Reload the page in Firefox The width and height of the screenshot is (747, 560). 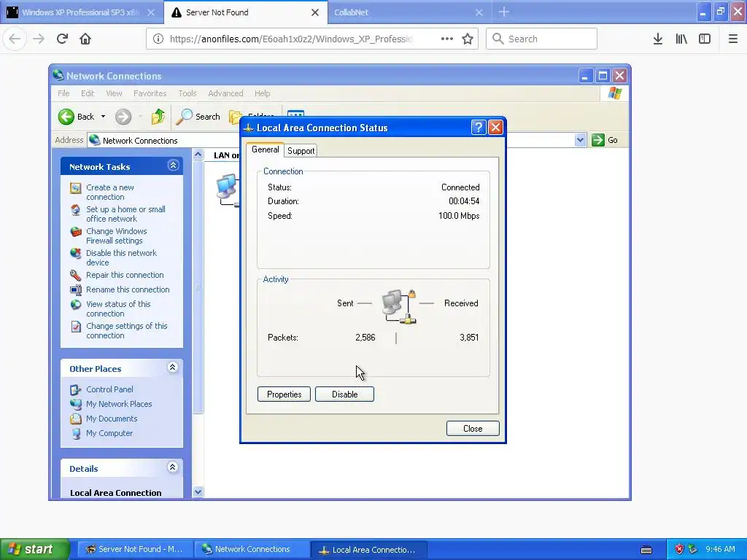click(62, 39)
